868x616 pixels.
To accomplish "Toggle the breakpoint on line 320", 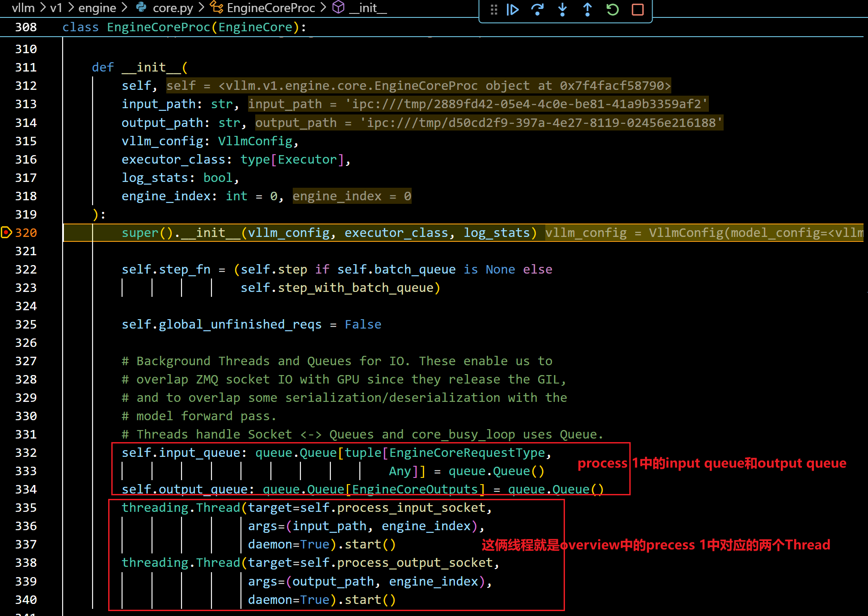I will click(x=6, y=232).
